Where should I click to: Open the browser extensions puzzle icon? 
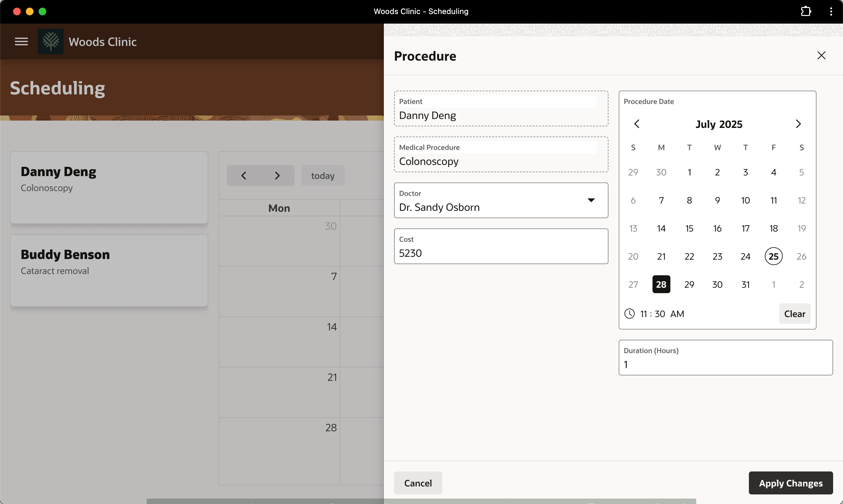(x=806, y=11)
